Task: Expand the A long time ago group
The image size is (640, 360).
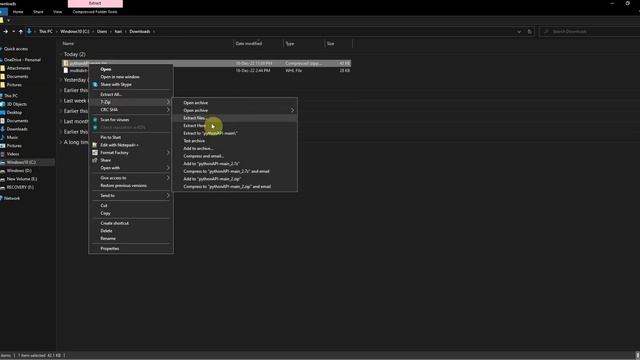Action: (61, 142)
